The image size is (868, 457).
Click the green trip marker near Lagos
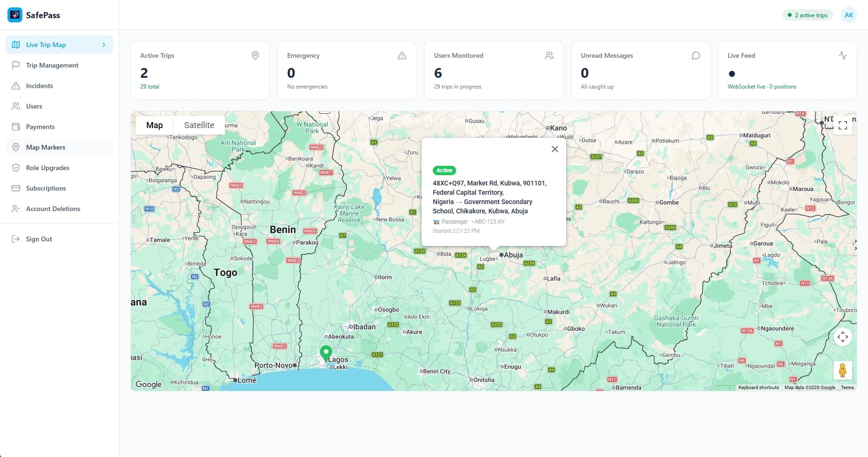tap(326, 354)
